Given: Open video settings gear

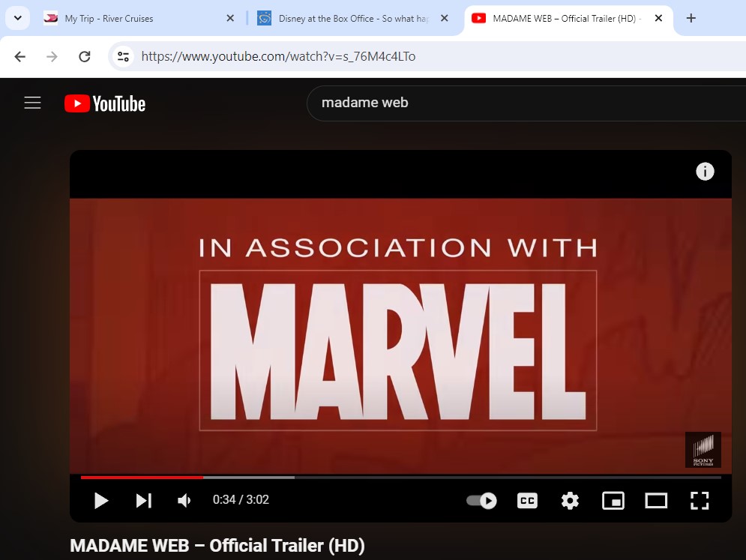Looking at the screenshot, I should click(570, 500).
